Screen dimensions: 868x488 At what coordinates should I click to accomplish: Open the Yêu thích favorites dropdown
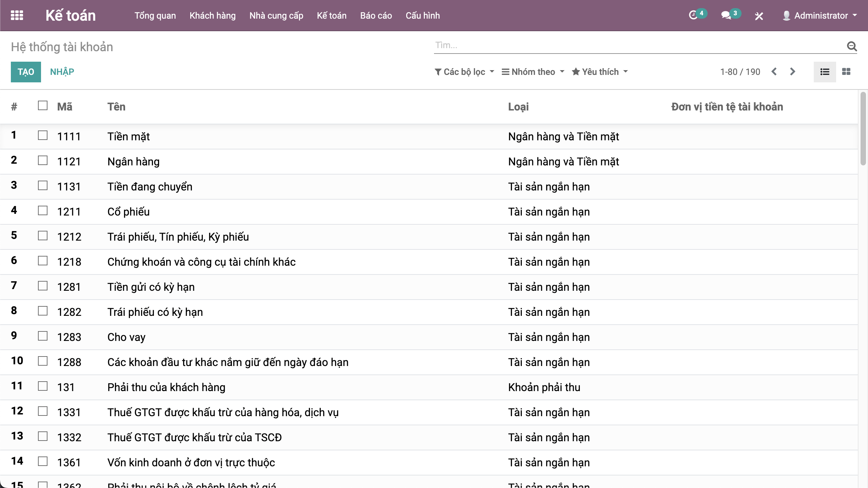[600, 72]
